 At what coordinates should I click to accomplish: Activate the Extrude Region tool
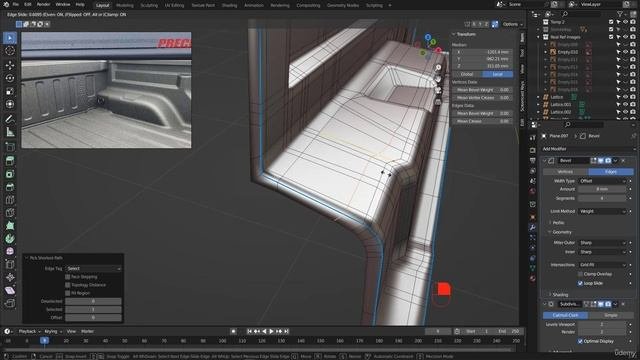click(10, 161)
